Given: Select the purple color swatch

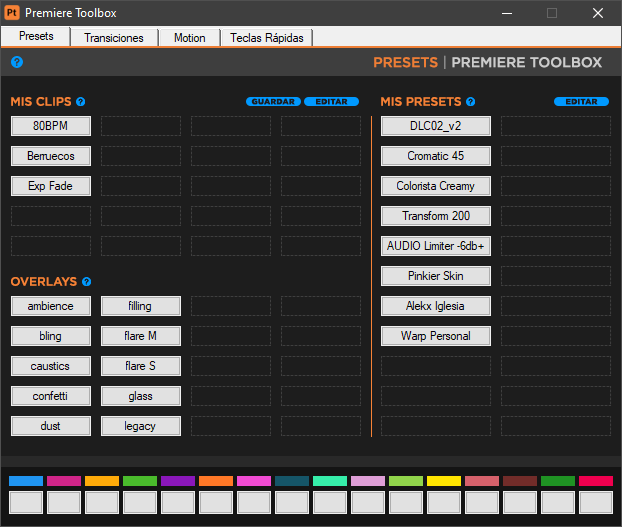Looking at the screenshot, I should coord(178,481).
